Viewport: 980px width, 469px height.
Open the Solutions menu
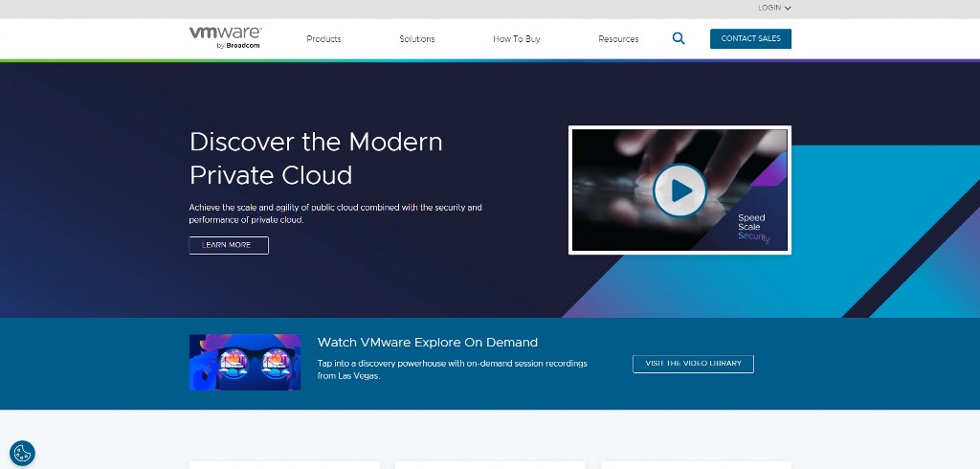point(417,39)
